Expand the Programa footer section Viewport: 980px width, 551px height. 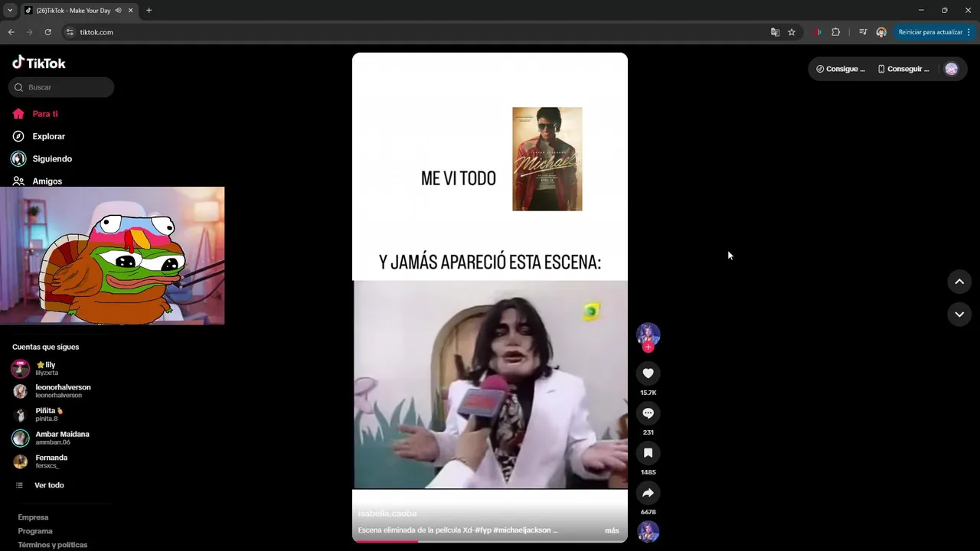pyautogui.click(x=35, y=531)
